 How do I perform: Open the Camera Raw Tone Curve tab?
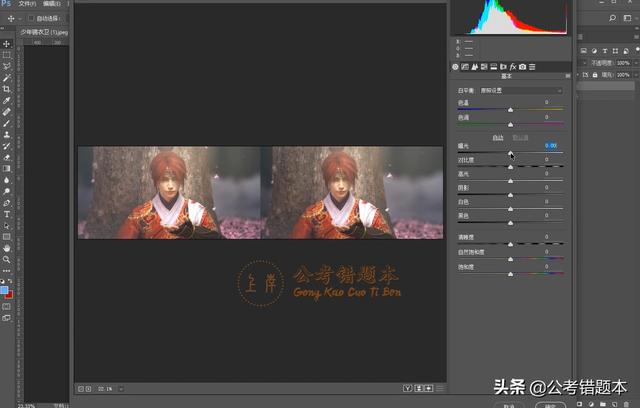pyautogui.click(x=465, y=67)
